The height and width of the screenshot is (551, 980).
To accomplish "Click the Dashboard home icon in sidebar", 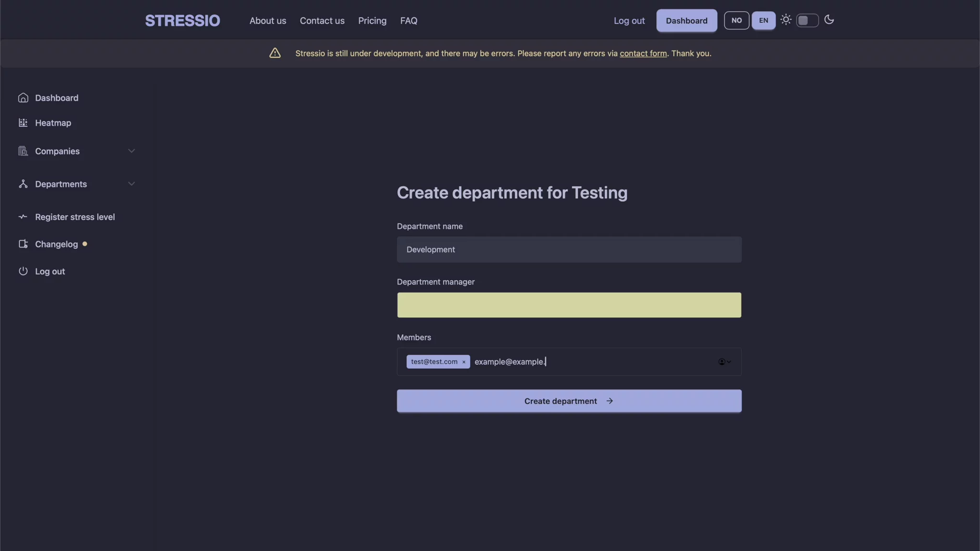I will 23,98.
